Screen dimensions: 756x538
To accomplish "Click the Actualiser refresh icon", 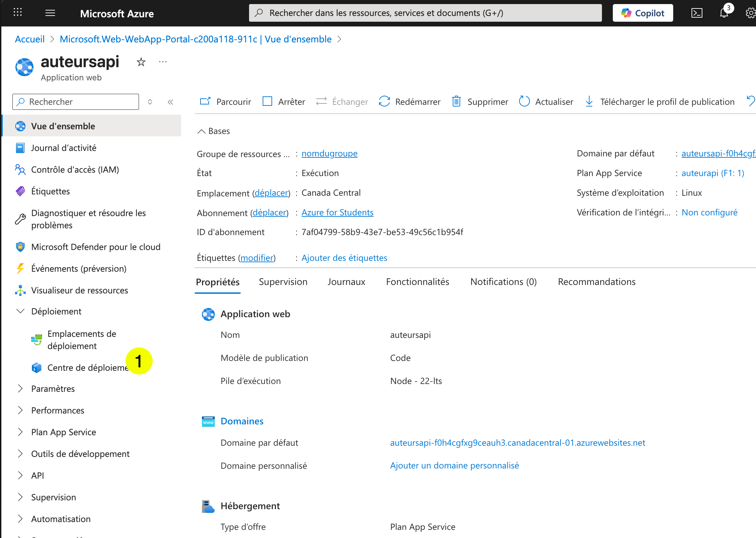I will point(524,101).
